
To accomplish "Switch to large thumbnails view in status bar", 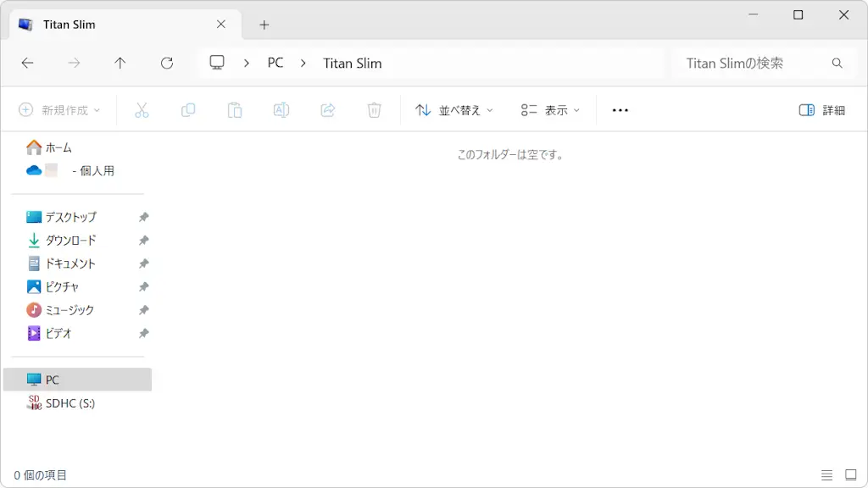I will (850, 474).
